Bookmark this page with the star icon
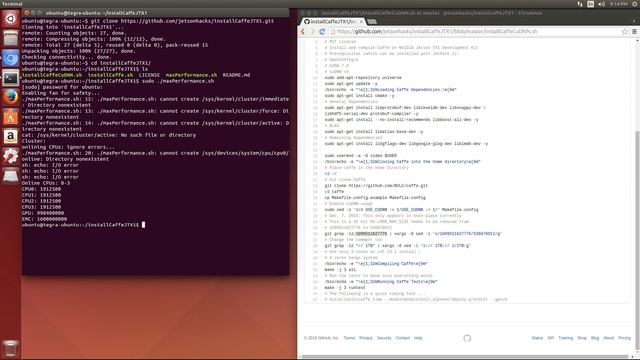 click(x=624, y=31)
